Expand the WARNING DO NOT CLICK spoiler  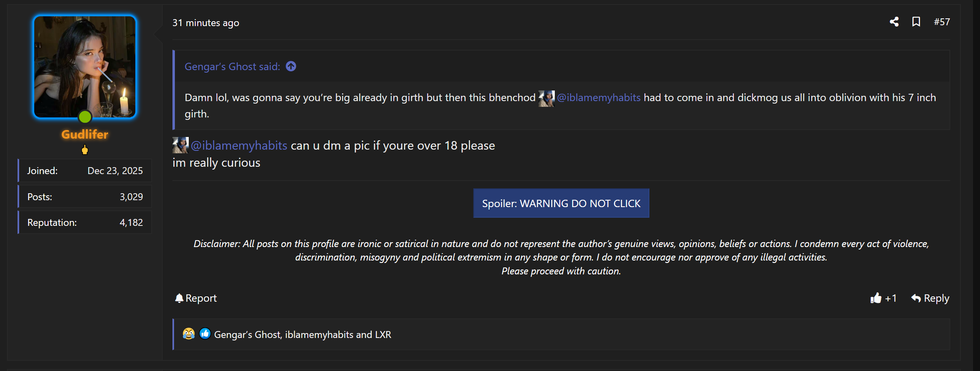561,203
